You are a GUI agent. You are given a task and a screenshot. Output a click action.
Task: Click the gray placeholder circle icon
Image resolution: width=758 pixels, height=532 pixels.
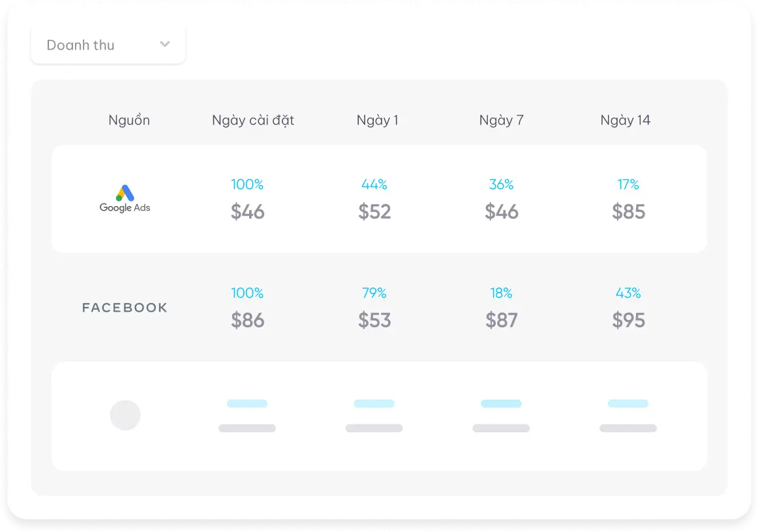tap(125, 415)
